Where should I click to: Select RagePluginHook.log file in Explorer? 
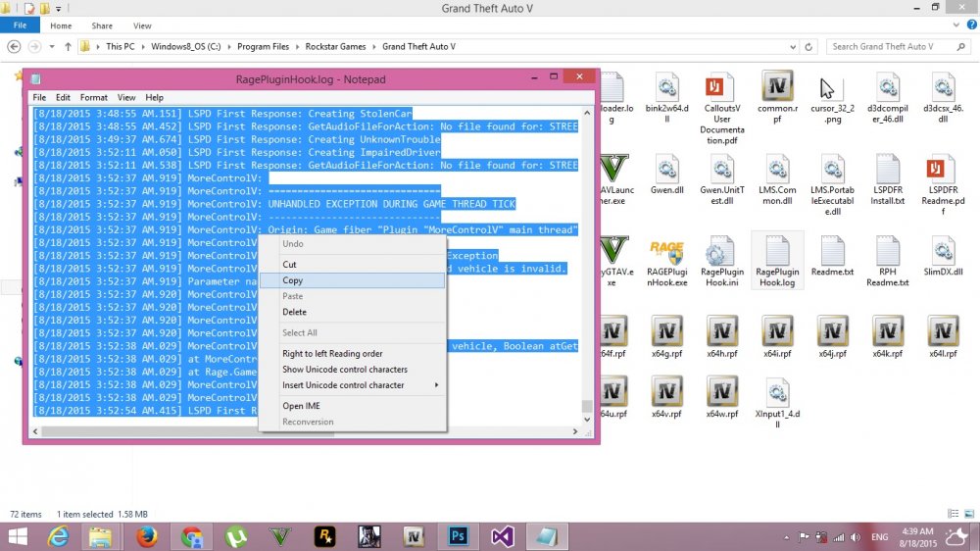point(777,262)
